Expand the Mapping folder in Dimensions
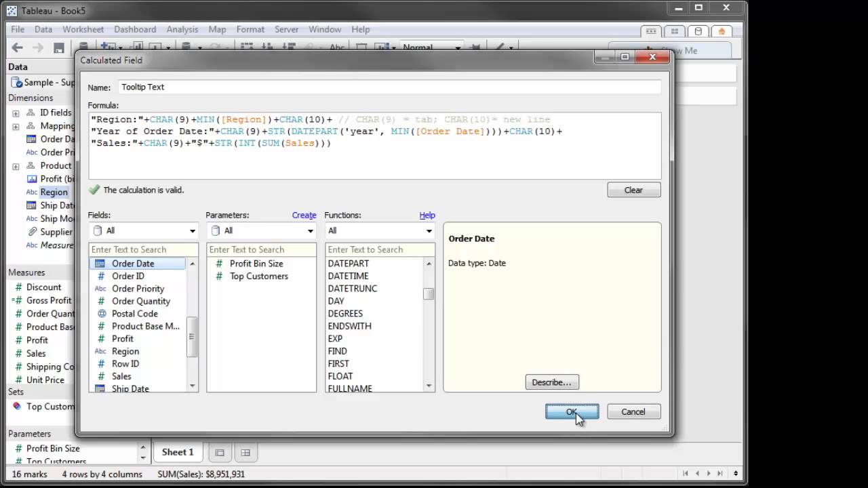 click(16, 126)
